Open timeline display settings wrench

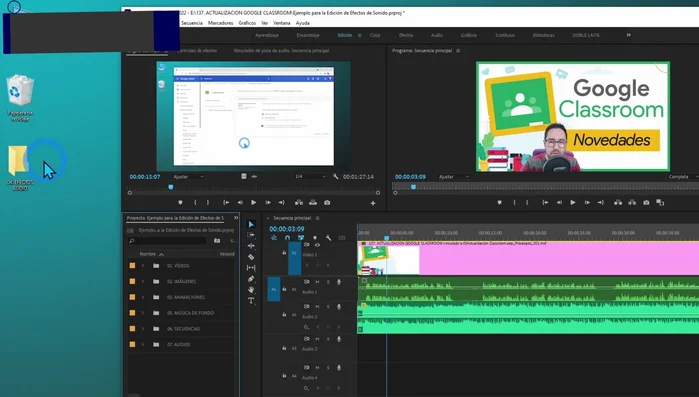pyautogui.click(x=328, y=238)
